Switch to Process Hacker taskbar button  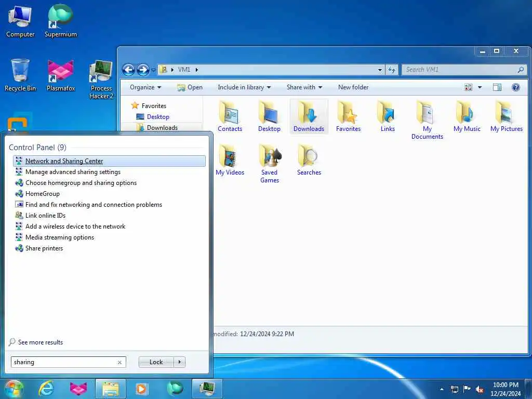coord(207,389)
